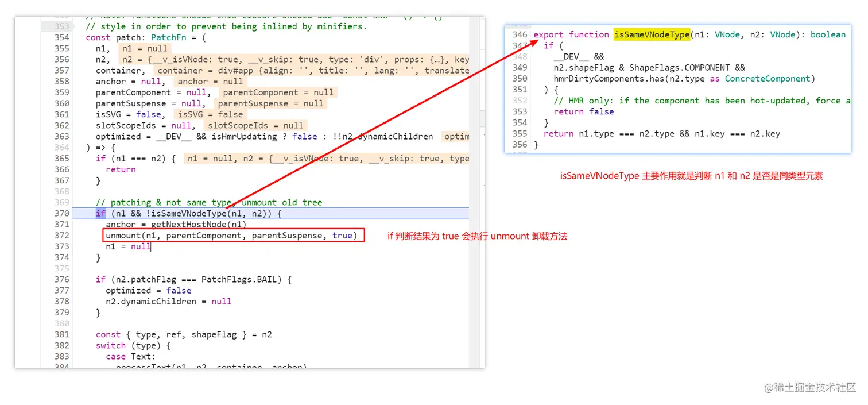Click the 'switch (type) {' statement
This screenshot has width=868, height=405.
[133, 345]
